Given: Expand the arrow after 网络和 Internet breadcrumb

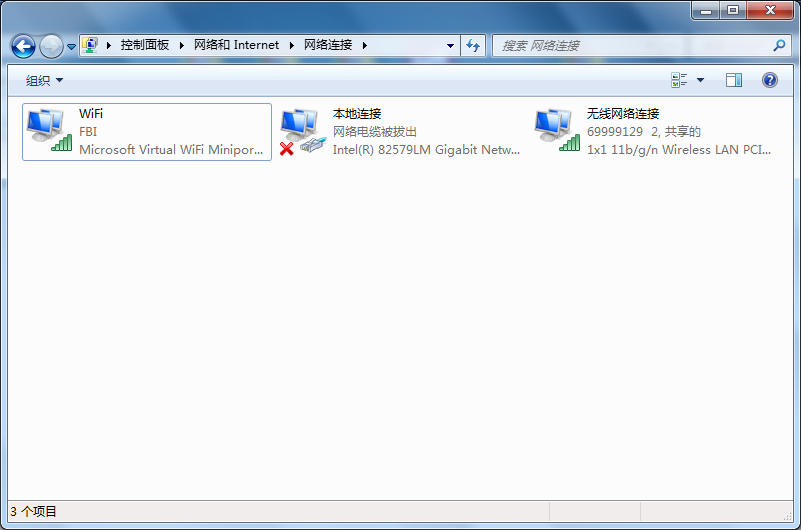Looking at the screenshot, I should (292, 45).
